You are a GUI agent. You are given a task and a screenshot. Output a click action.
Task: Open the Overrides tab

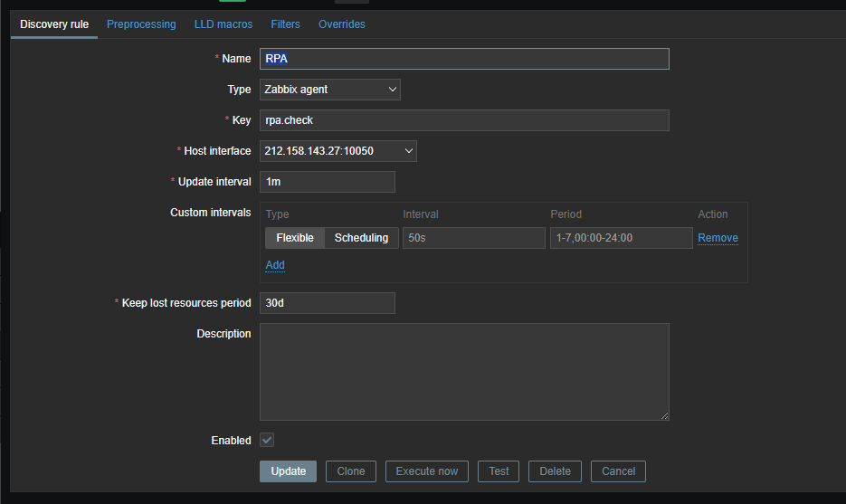tap(341, 24)
